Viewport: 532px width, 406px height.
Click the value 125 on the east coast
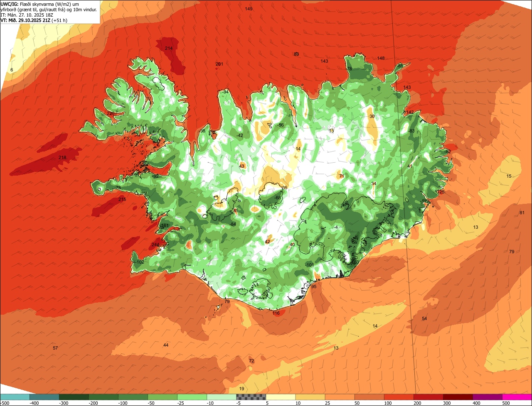[441, 192]
